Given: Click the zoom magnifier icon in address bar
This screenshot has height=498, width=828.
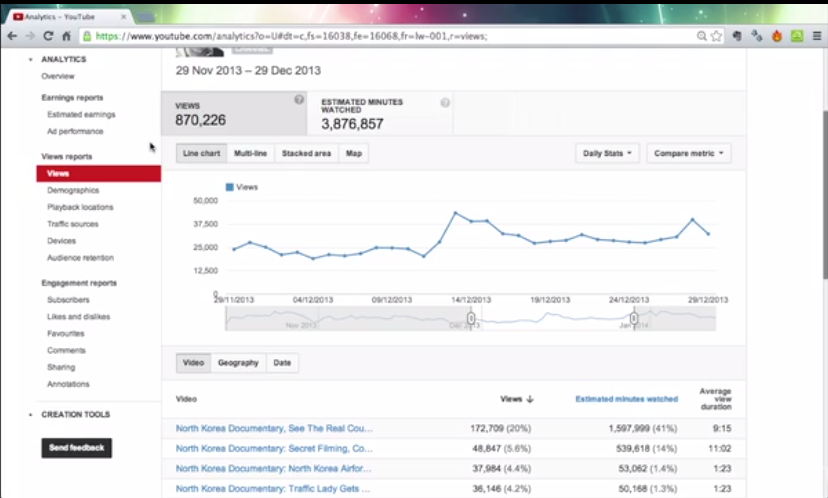Looking at the screenshot, I should (x=701, y=36).
